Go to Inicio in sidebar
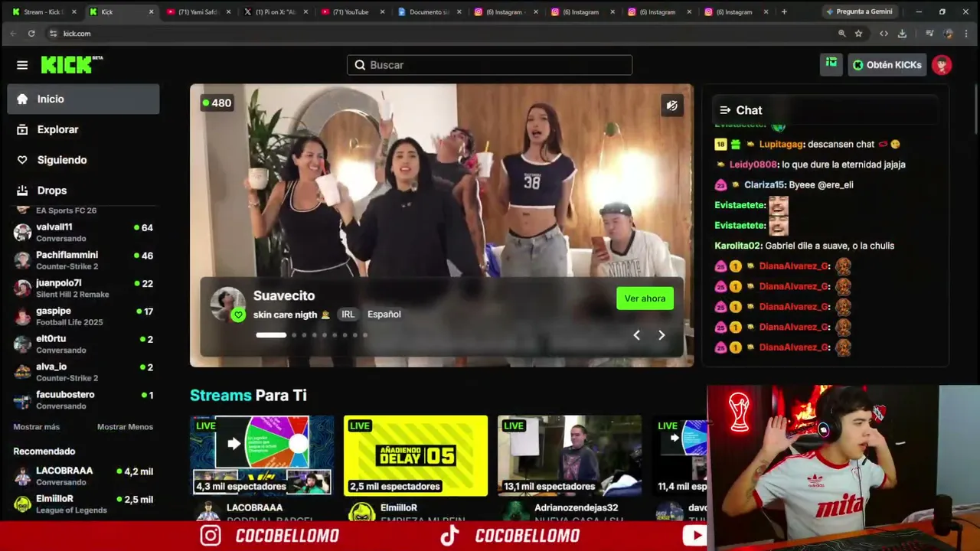The height and width of the screenshot is (551, 980). click(x=83, y=99)
